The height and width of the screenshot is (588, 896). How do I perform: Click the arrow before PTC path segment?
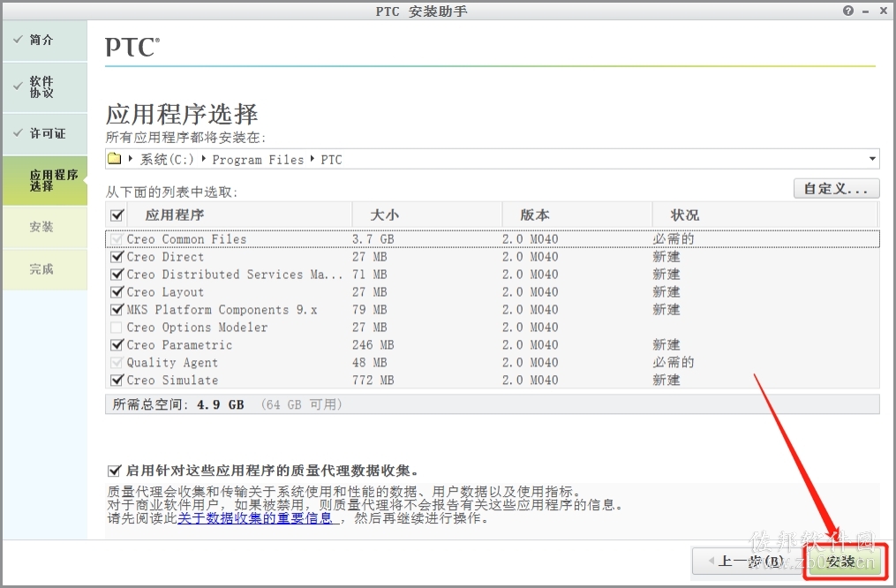(x=312, y=159)
